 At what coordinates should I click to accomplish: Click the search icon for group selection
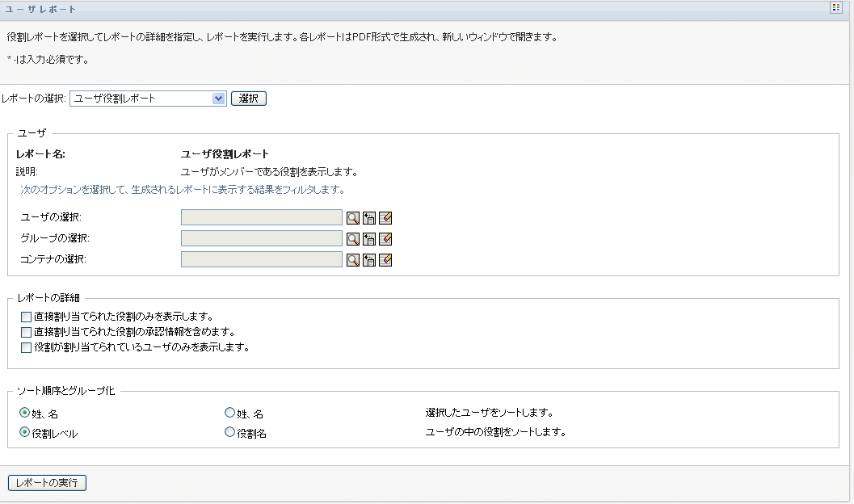[x=352, y=238]
